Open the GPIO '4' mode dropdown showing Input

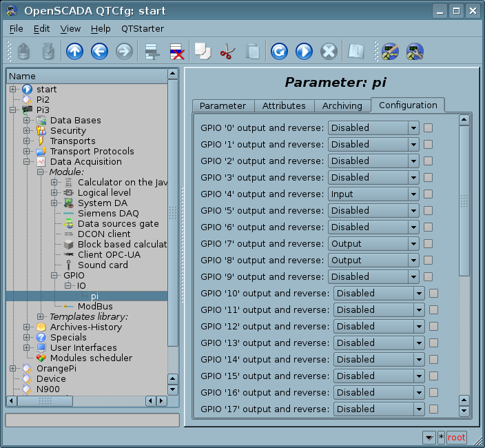(373, 194)
